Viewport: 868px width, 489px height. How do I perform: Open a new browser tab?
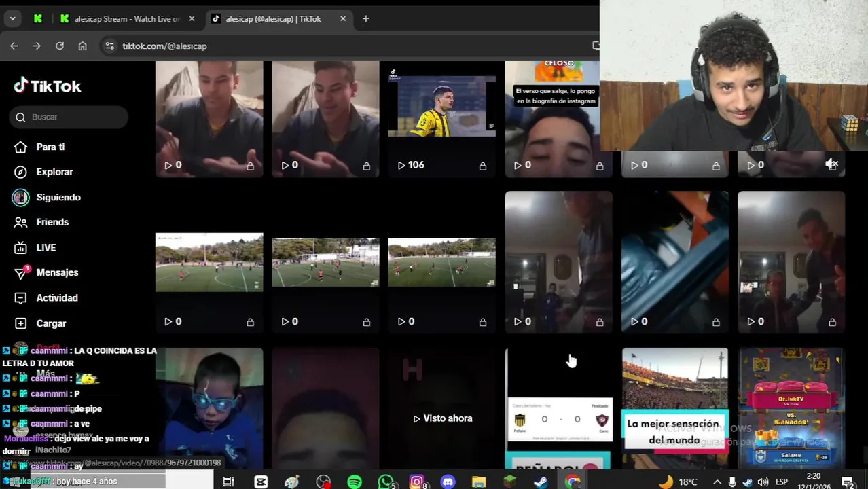[x=365, y=19]
